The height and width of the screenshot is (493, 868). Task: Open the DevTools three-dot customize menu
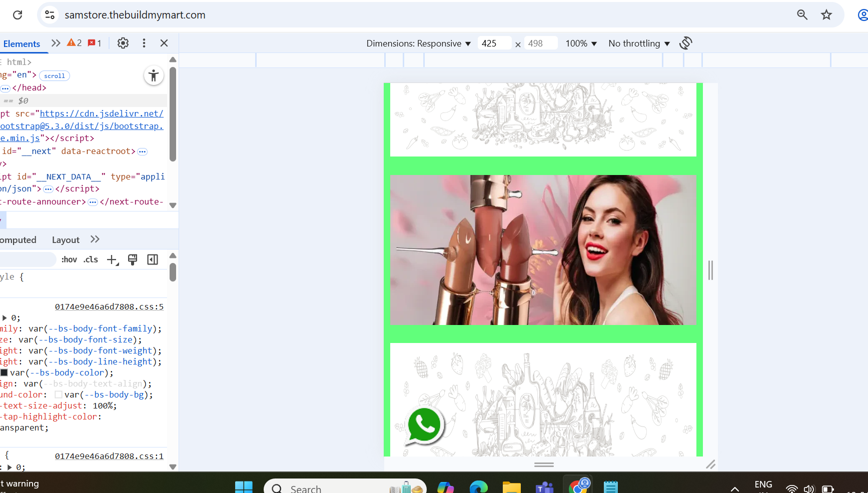tap(144, 43)
